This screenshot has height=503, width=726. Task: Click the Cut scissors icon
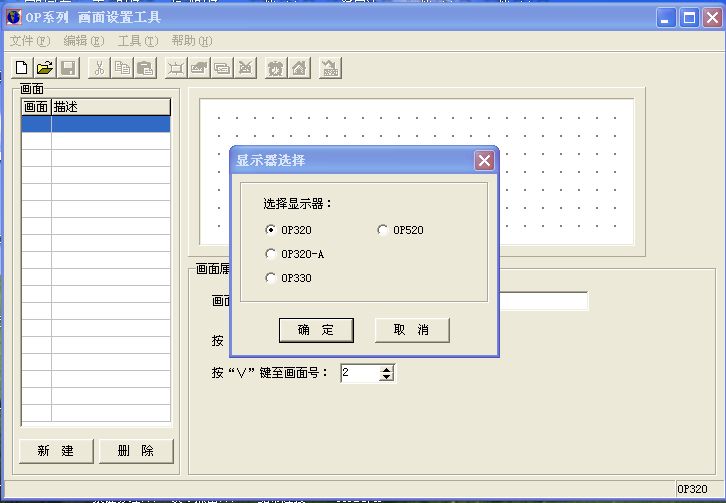(x=99, y=68)
